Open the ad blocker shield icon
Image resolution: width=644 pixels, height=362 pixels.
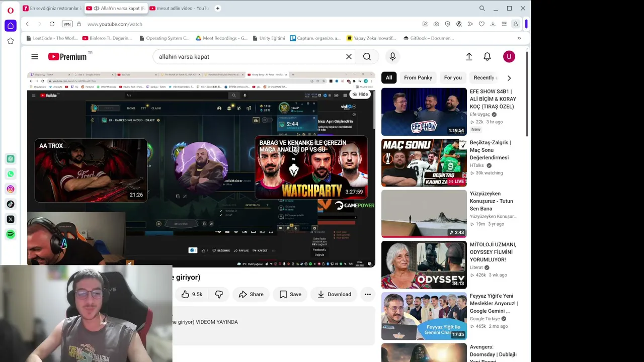click(447, 24)
